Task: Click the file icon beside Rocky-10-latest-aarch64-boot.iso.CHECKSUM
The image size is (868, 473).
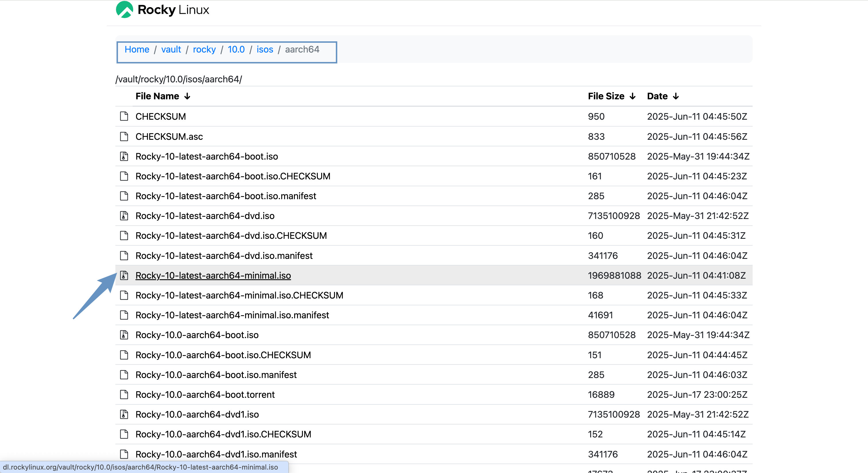Action: (x=124, y=176)
